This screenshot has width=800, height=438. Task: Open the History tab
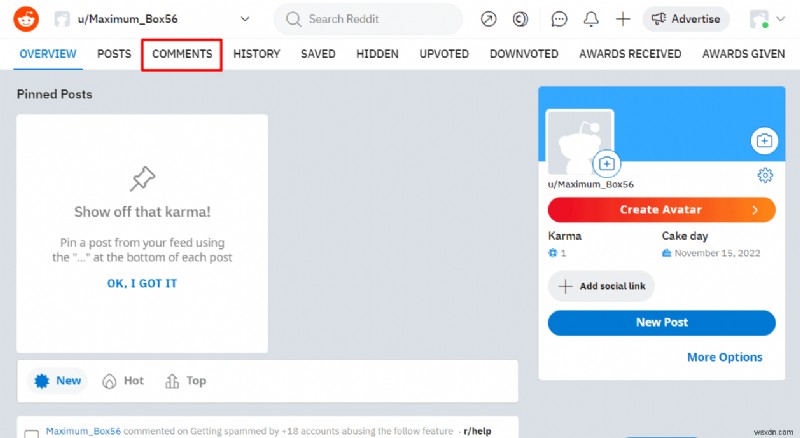tap(257, 54)
